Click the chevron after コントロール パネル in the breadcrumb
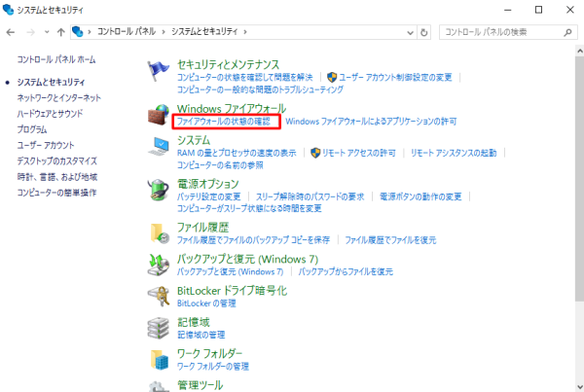The height and width of the screenshot is (392, 584). [x=164, y=32]
